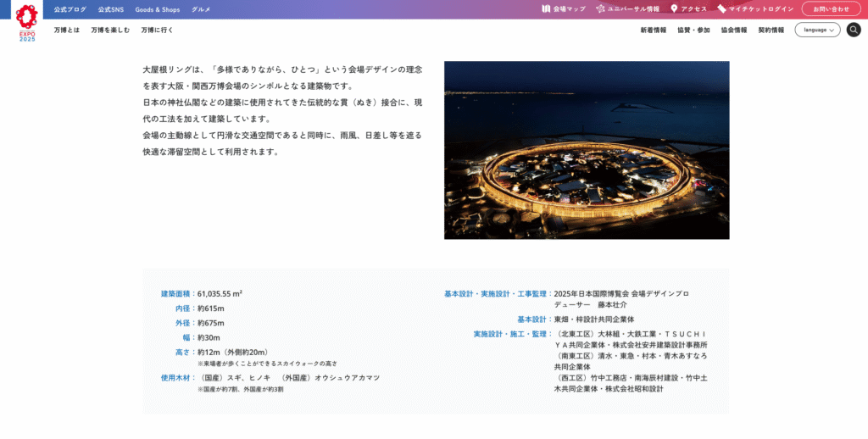The height and width of the screenshot is (439, 868).
Task: Open 契約情報 in the navigation bar
Action: point(771,30)
